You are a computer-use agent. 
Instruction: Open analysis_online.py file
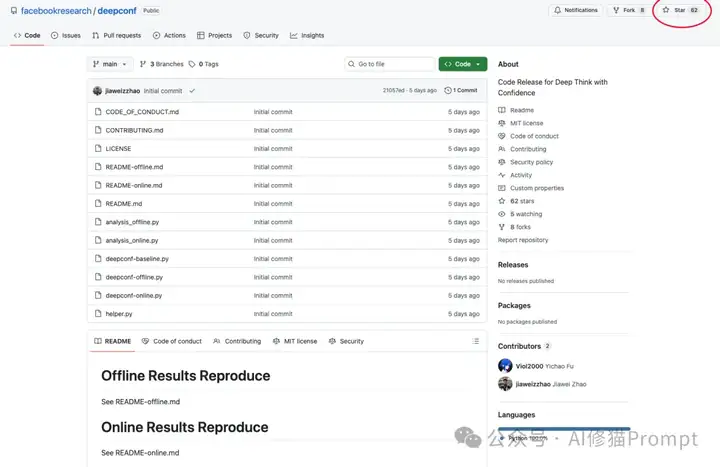[x=132, y=241]
